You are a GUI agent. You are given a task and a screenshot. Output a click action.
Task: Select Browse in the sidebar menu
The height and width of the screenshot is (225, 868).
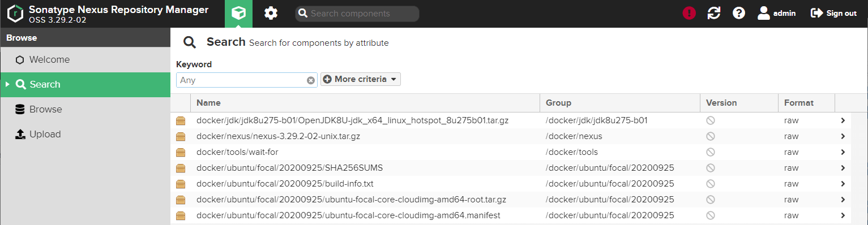coord(85,109)
